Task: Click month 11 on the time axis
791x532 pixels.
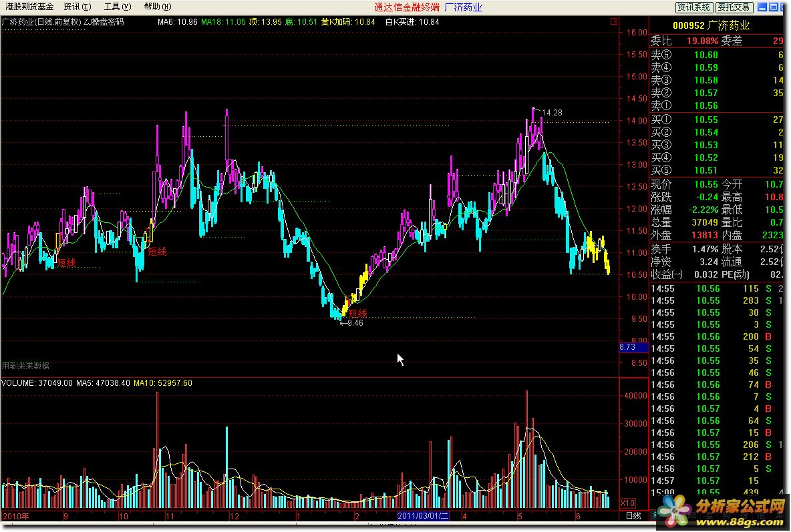Action: (x=170, y=517)
